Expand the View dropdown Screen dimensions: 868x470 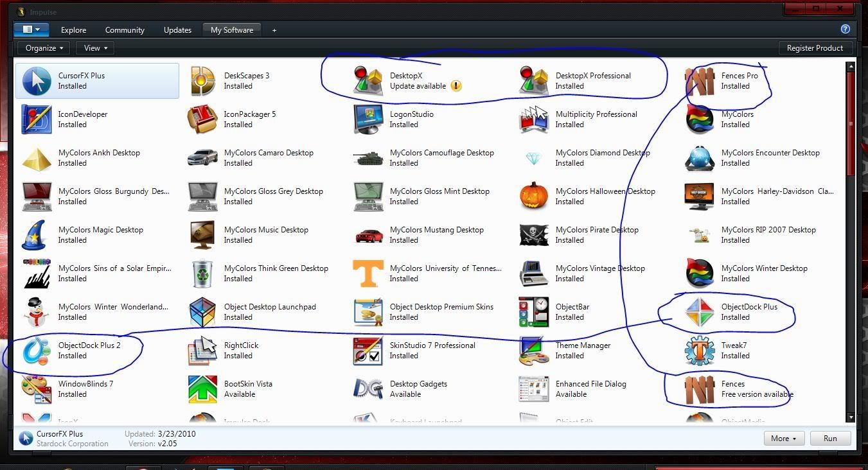(95, 48)
